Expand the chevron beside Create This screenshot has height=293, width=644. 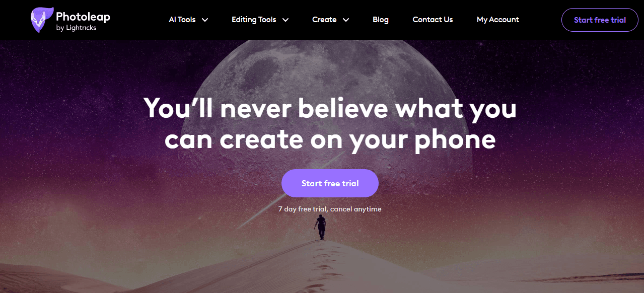[346, 20]
